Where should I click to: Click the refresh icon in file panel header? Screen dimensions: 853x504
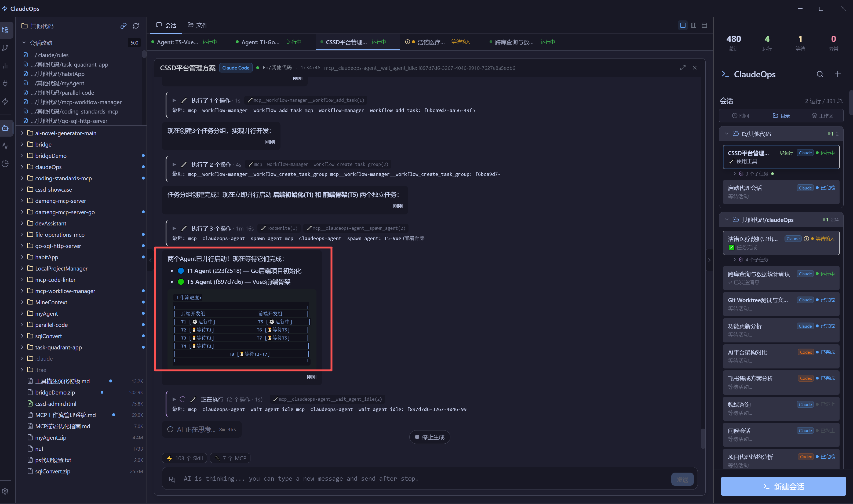point(136,26)
